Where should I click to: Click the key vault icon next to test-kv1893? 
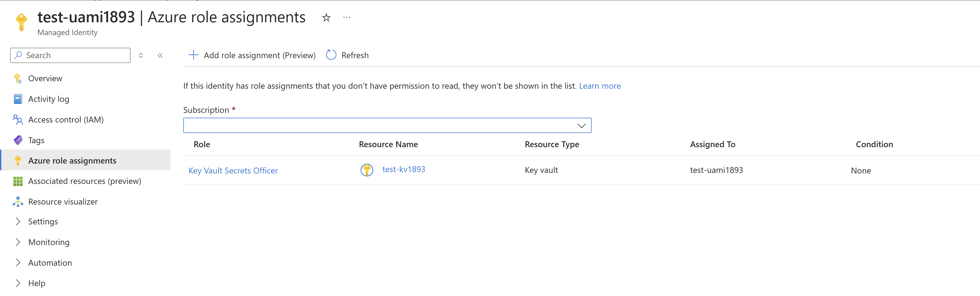(x=366, y=170)
